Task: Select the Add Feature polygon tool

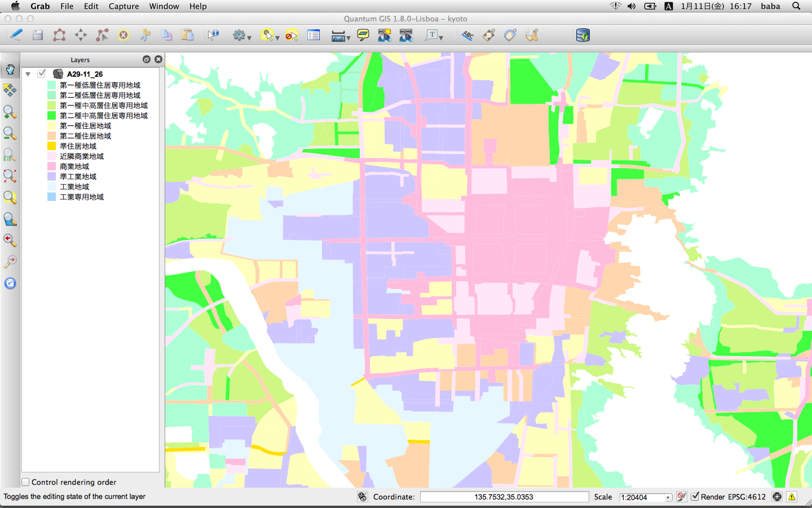Action: (59, 35)
